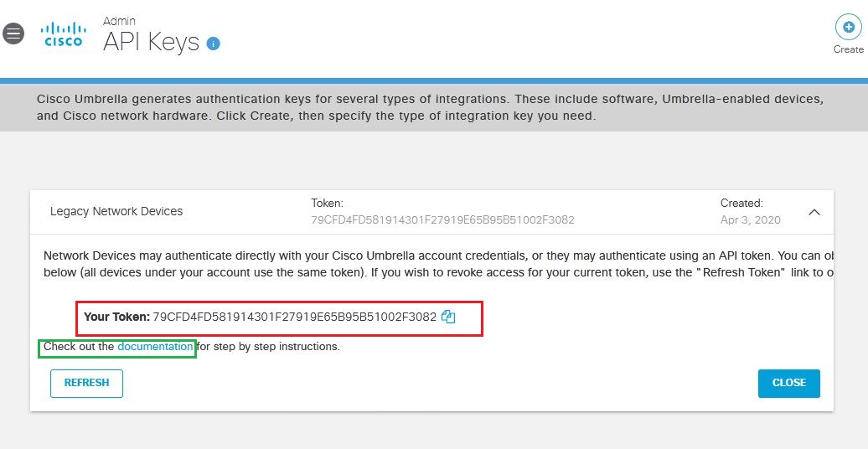Click the Token: label in row header
Viewport: 868px width, 449px height.
point(327,204)
